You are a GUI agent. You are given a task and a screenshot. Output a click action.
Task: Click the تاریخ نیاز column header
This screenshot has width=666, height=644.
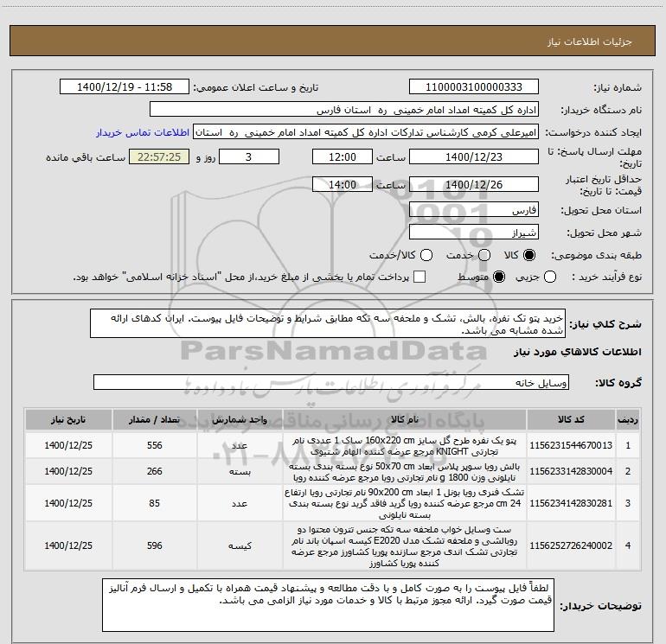pyautogui.click(x=68, y=420)
